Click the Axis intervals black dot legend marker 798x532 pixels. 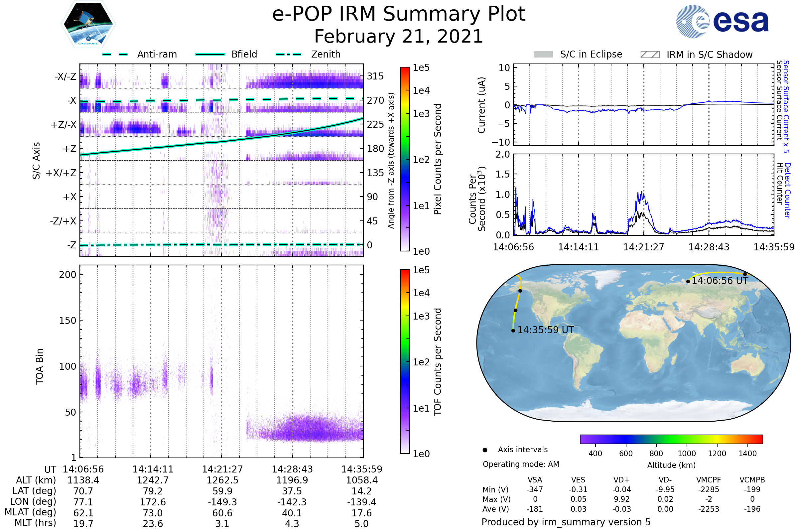(485, 450)
